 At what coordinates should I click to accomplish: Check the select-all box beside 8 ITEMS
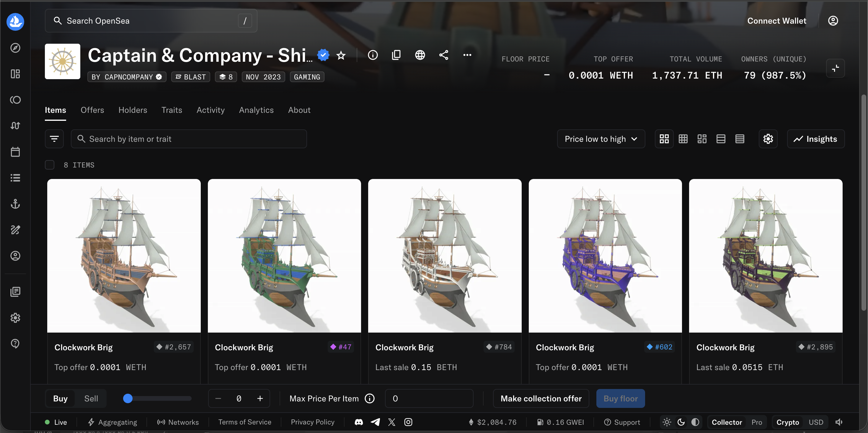pyautogui.click(x=50, y=165)
